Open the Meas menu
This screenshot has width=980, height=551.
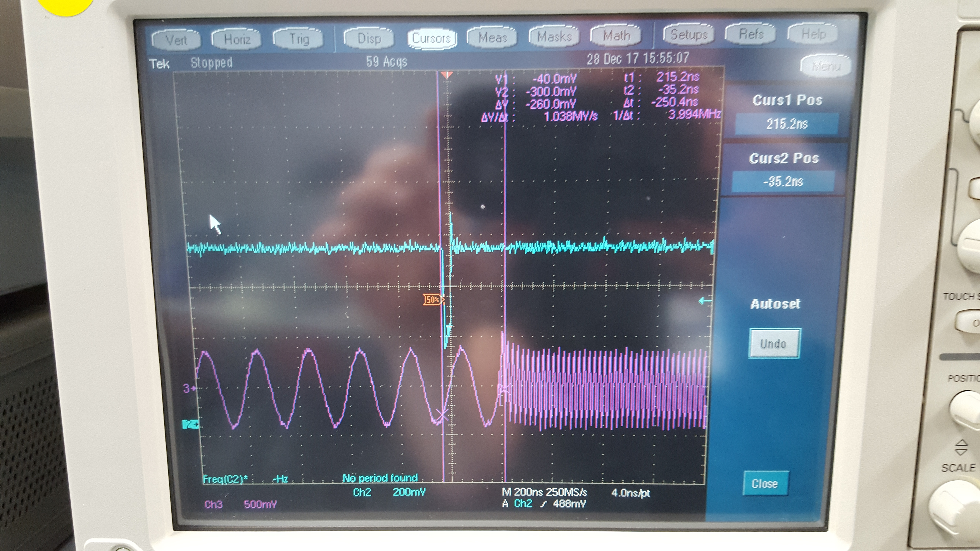(x=492, y=37)
